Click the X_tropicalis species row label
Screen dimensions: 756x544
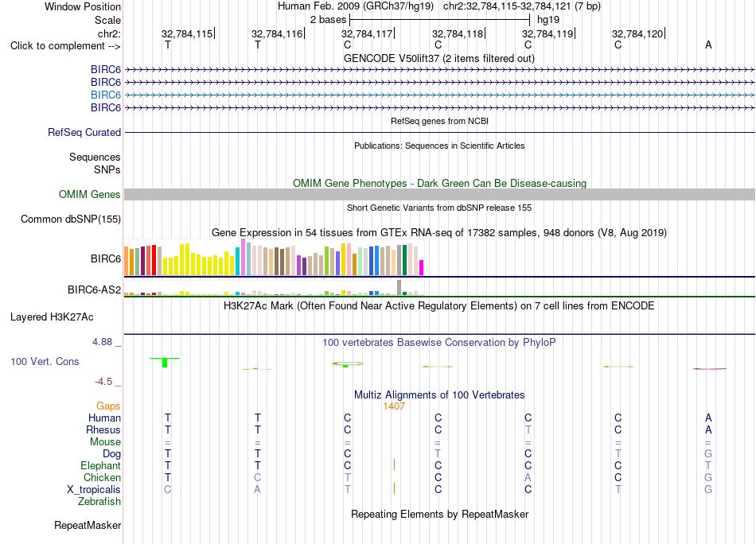coord(94,490)
